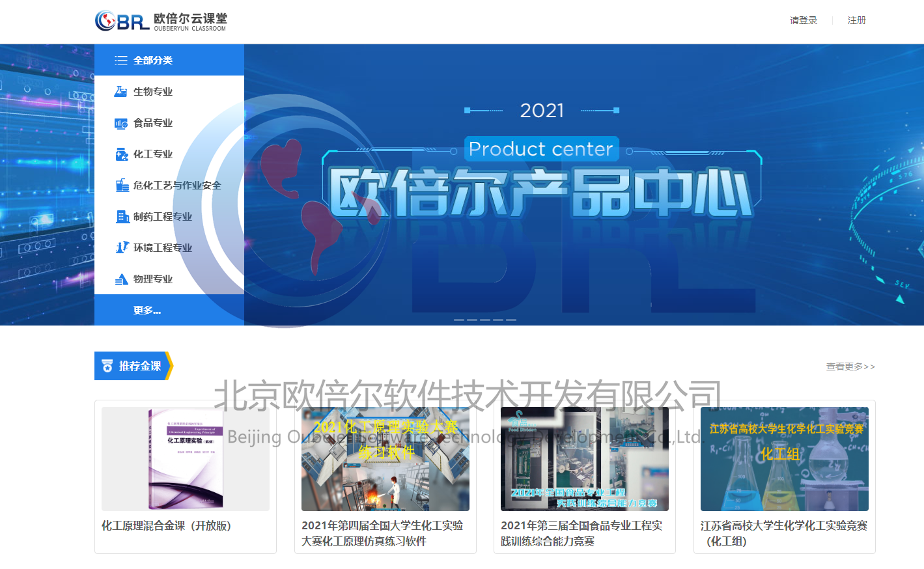Select 生物专业 category
The height and width of the screenshot is (569, 924).
[169, 91]
